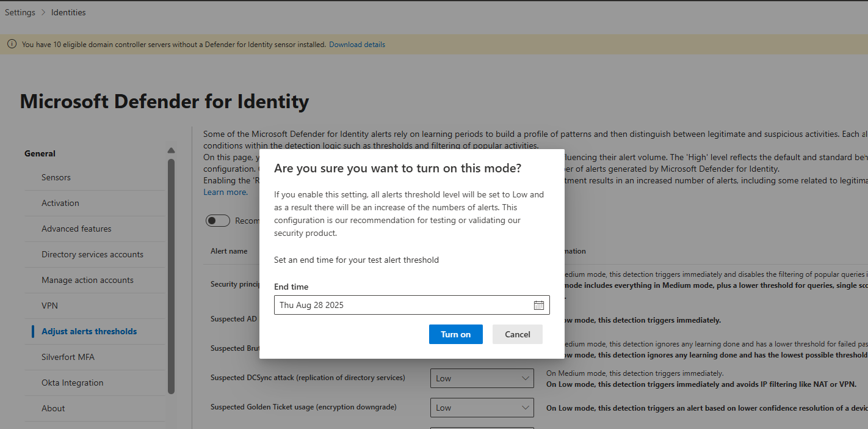Click the Suspected DCSync attack row label

[x=308, y=378]
